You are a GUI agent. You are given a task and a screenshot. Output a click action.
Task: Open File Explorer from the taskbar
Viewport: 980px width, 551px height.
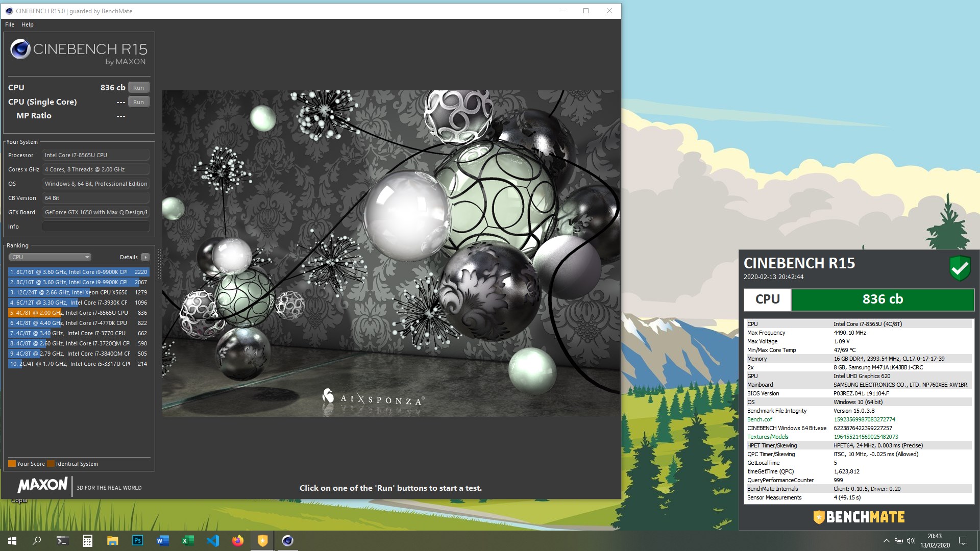tap(112, 541)
